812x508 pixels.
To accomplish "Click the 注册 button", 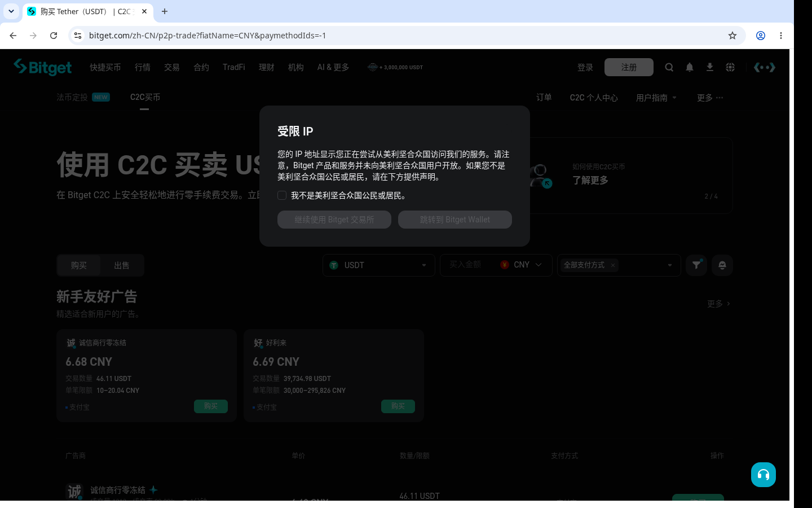I will (x=629, y=67).
